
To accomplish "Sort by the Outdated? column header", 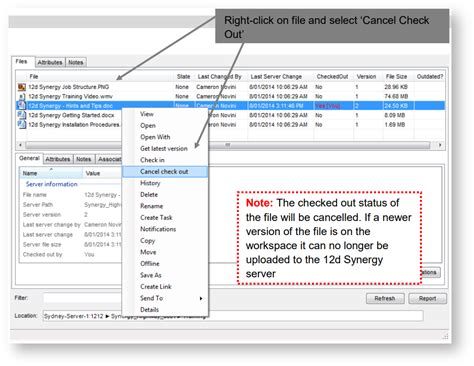I will [x=430, y=77].
